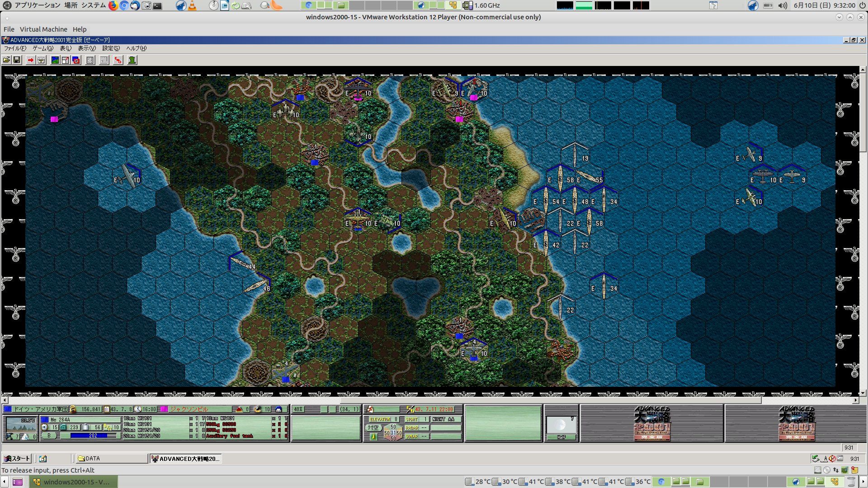Click the 対空 anti-air button

point(373,427)
